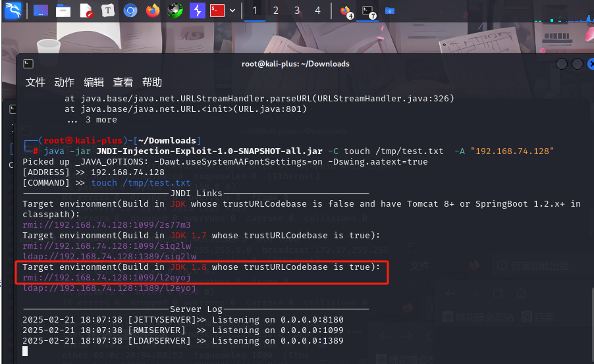Open the 查看 menu in terminal
Screen dimensions: 594x364
(x=122, y=82)
